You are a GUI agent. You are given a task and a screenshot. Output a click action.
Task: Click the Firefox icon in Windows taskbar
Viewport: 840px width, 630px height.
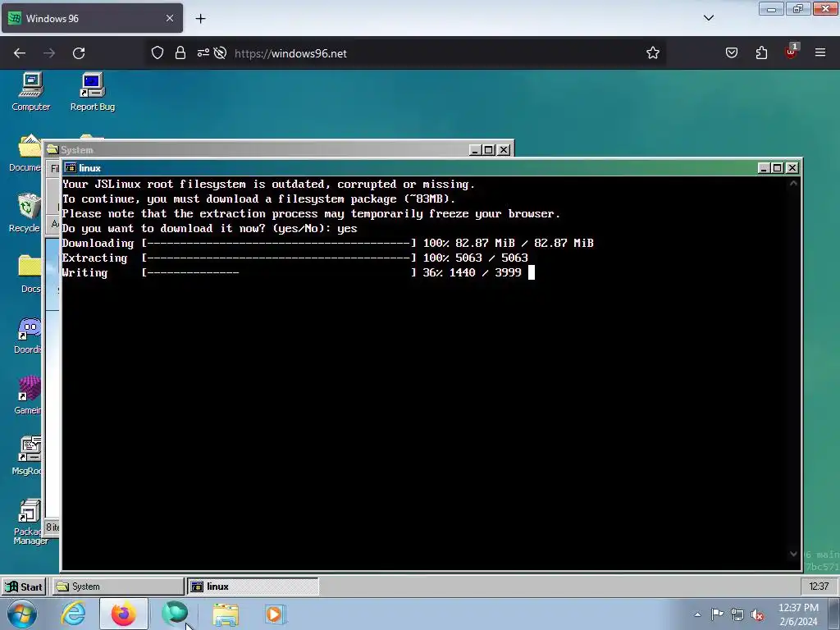point(123,614)
